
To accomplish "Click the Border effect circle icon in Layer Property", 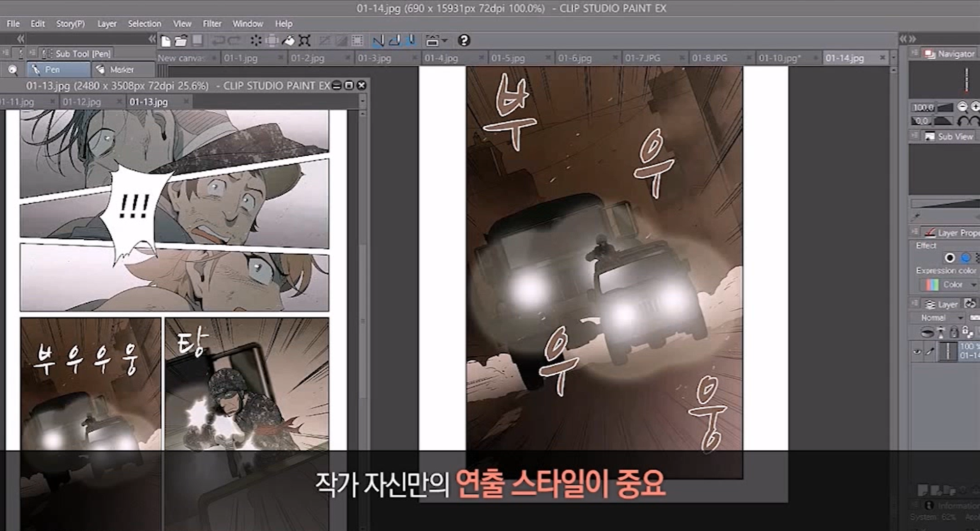I will pyautogui.click(x=950, y=258).
